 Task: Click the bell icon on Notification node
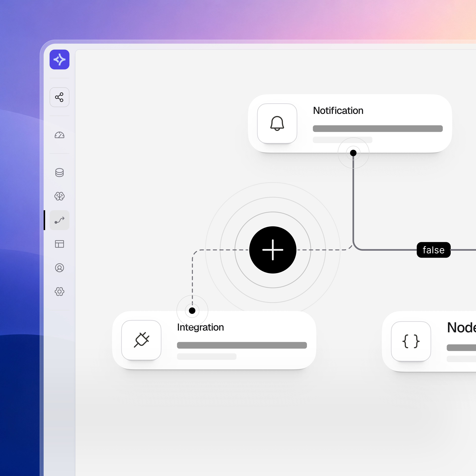pos(277,123)
